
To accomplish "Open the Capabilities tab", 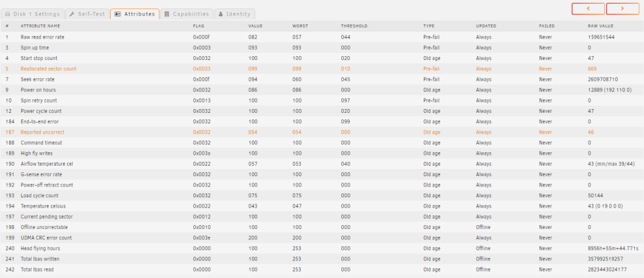I will [x=187, y=14].
